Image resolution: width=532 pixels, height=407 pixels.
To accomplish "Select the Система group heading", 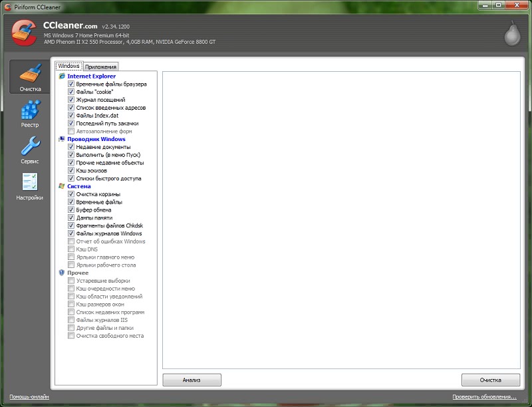I will coord(79,186).
